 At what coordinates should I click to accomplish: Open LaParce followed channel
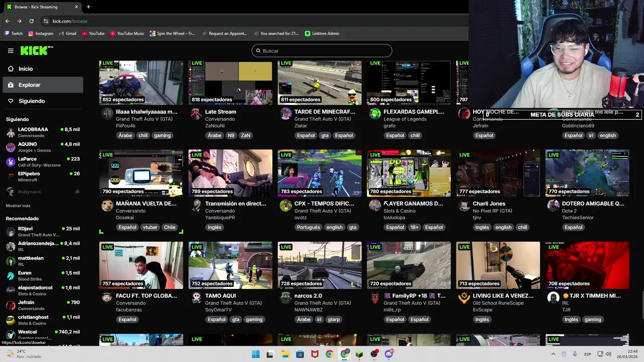[x=43, y=161]
